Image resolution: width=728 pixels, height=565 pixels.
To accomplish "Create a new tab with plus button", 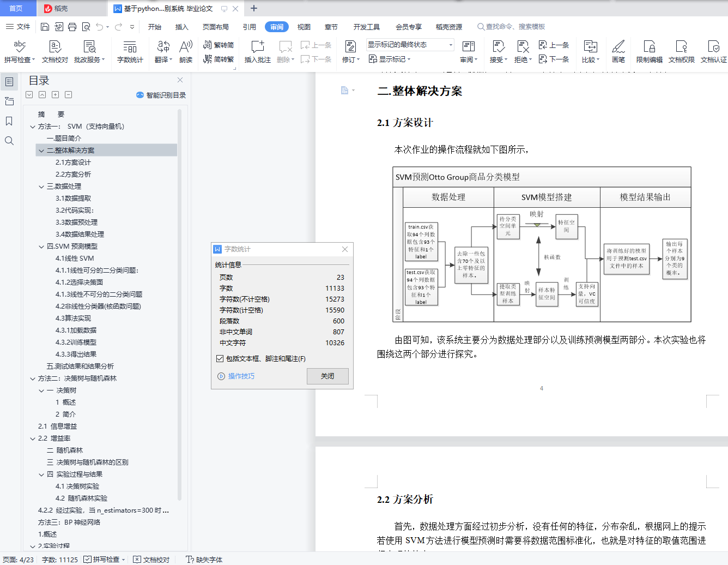I will pyautogui.click(x=254, y=8).
